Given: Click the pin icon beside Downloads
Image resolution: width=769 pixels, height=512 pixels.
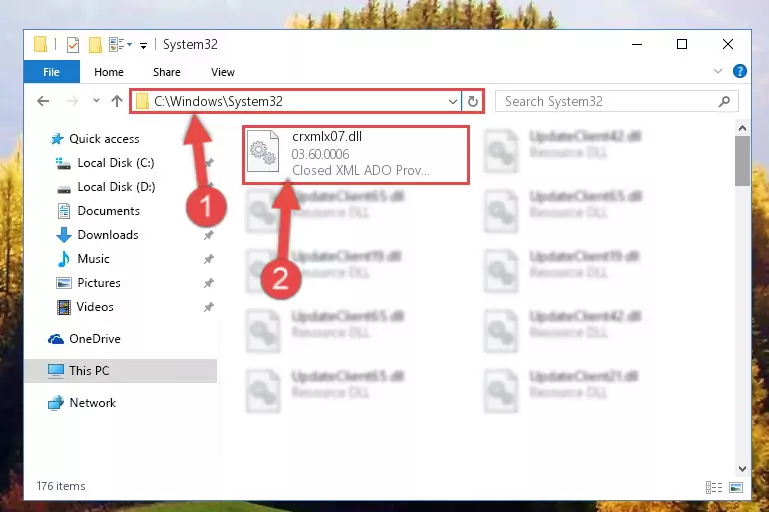Looking at the screenshot, I should [x=208, y=235].
